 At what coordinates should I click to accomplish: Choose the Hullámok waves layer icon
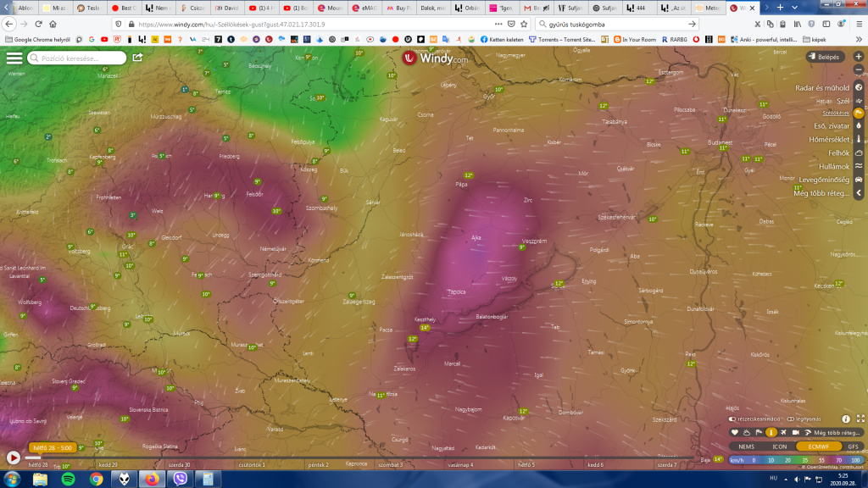[x=859, y=166]
